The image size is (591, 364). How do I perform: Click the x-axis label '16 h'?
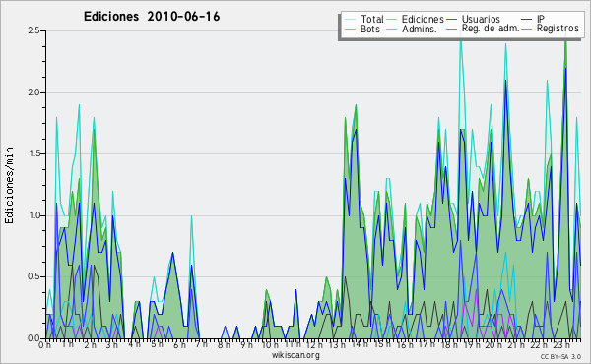pyautogui.click(x=404, y=345)
